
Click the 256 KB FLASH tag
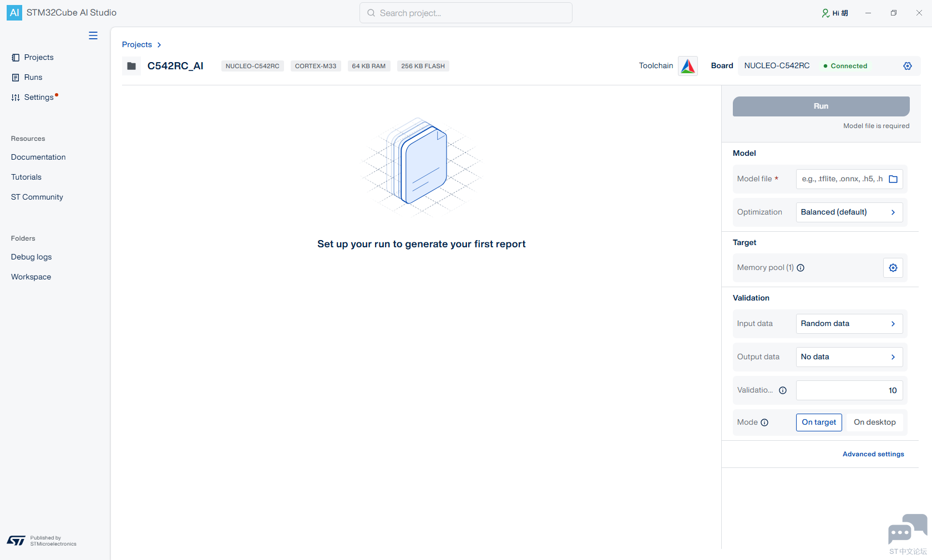[423, 66]
